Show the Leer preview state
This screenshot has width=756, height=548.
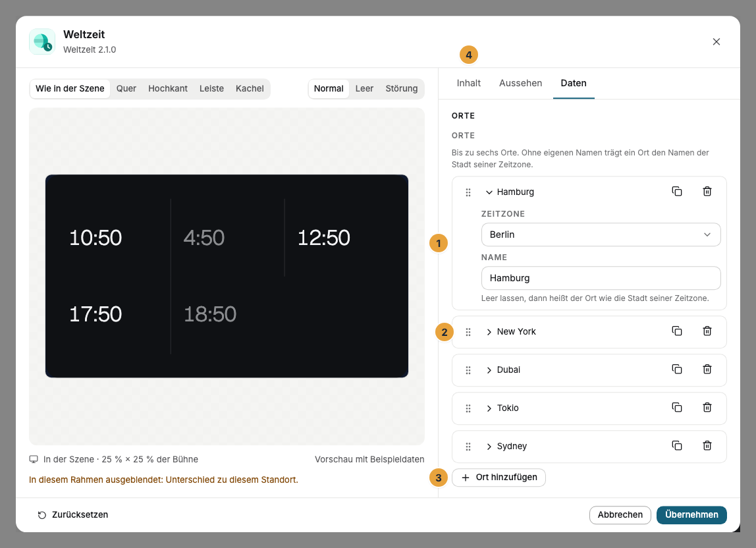pos(365,89)
